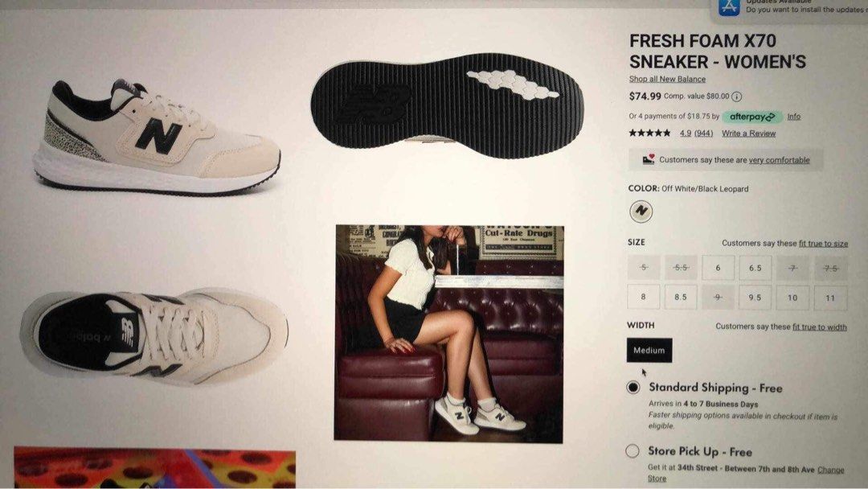Click the comfortable shoe heart icon
Screen dimensions: 868x489
pos(649,159)
